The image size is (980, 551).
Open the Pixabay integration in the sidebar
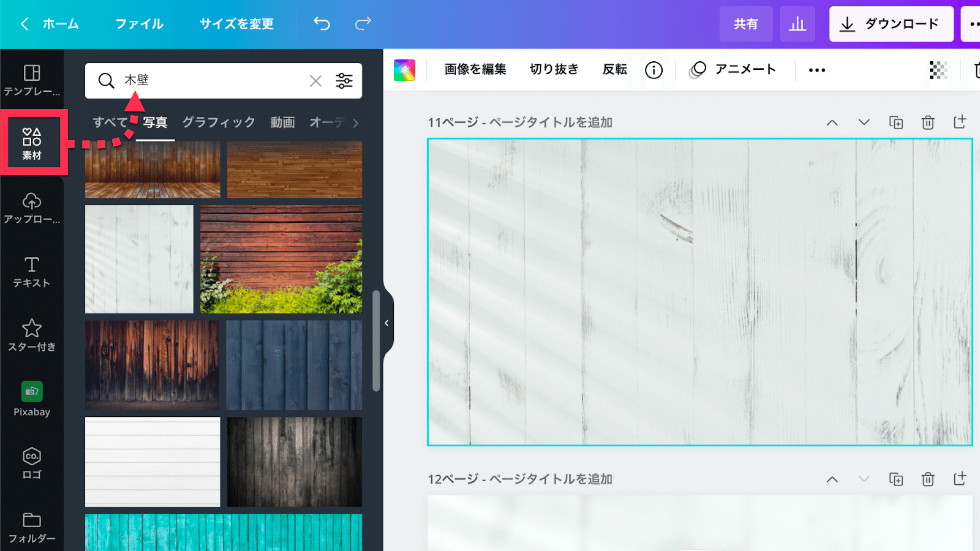pos(31,398)
